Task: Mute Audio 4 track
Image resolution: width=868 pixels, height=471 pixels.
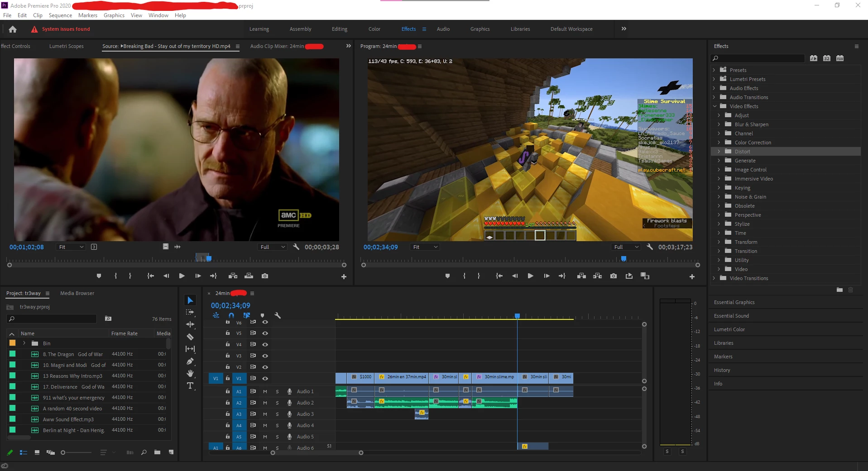Action: click(x=265, y=425)
